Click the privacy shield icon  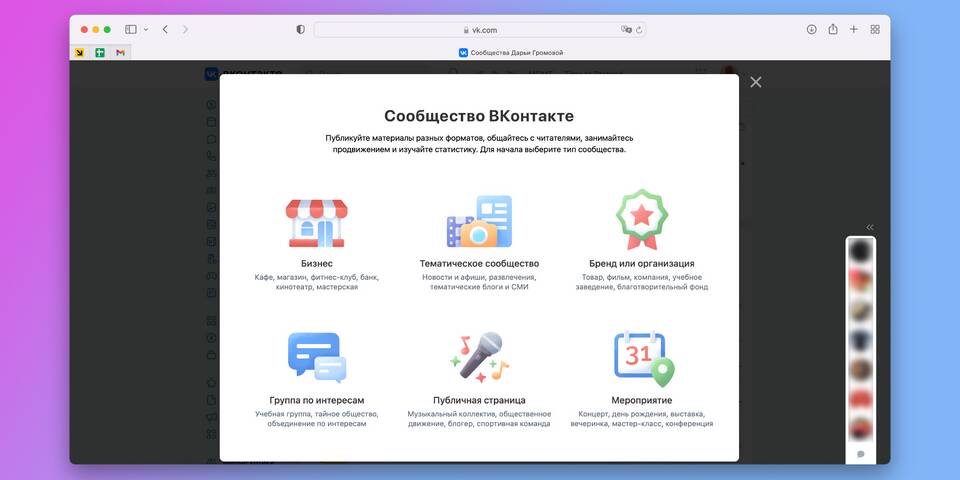[300, 29]
